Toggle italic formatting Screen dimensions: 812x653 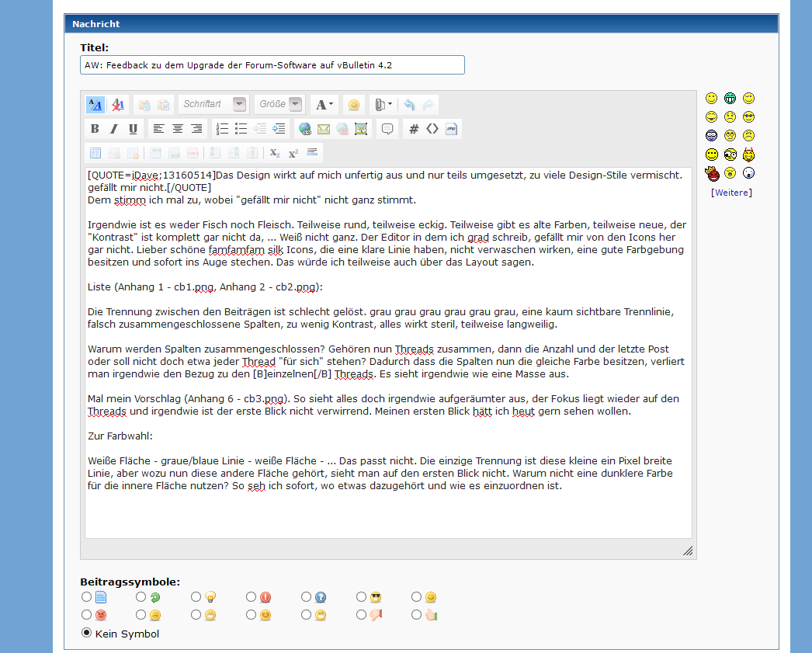(114, 129)
